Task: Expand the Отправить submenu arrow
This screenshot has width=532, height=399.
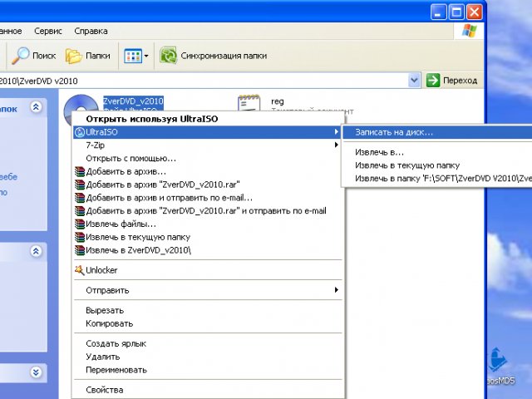Action: pos(336,290)
